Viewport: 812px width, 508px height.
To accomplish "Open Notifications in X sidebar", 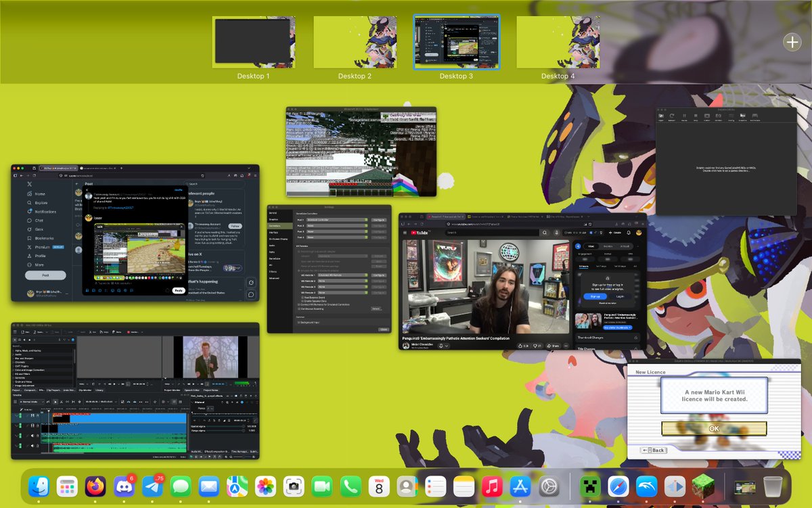I will (x=42, y=212).
